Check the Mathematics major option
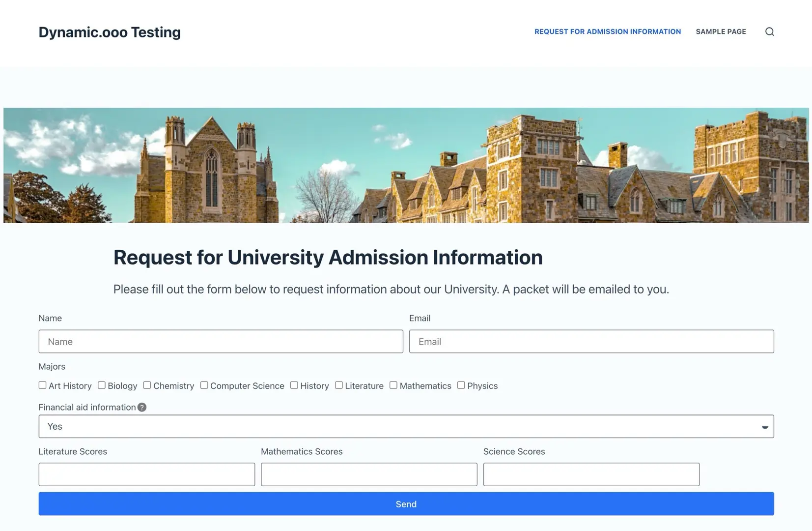The height and width of the screenshot is (531, 812). [393, 385]
